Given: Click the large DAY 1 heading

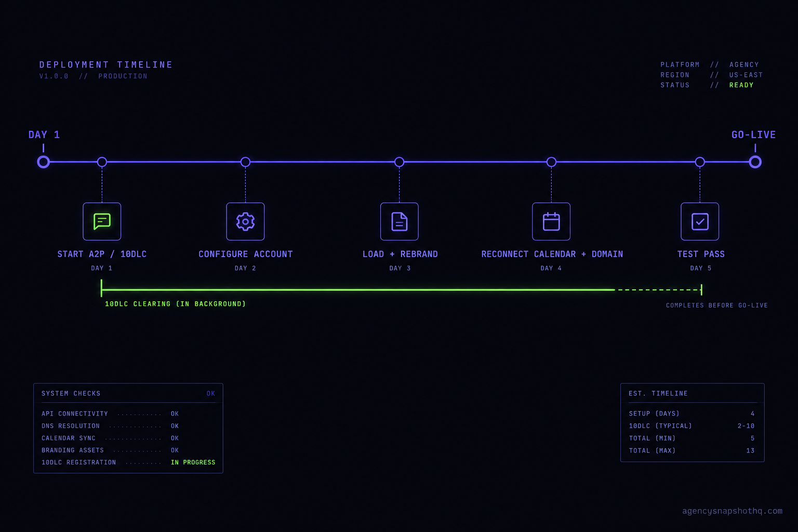Looking at the screenshot, I should coord(44,135).
